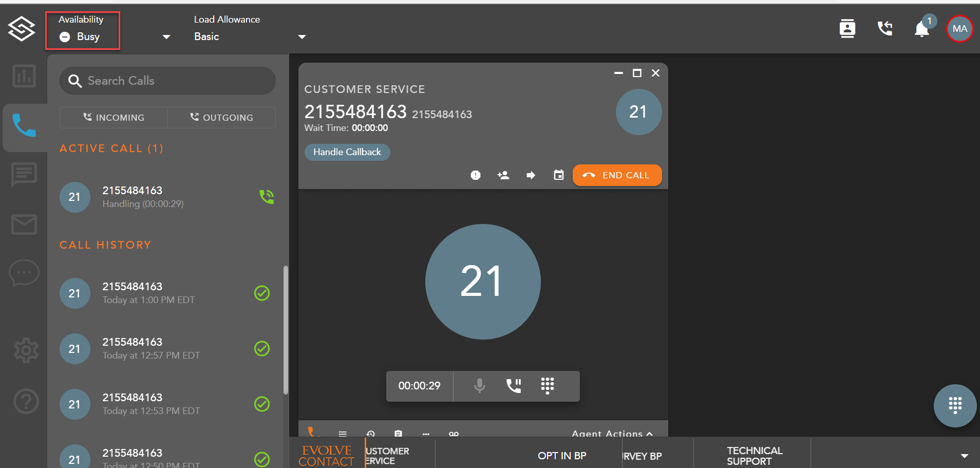Screen dimensions: 980x468
Task: Click the flag call alert icon
Action: (476, 175)
